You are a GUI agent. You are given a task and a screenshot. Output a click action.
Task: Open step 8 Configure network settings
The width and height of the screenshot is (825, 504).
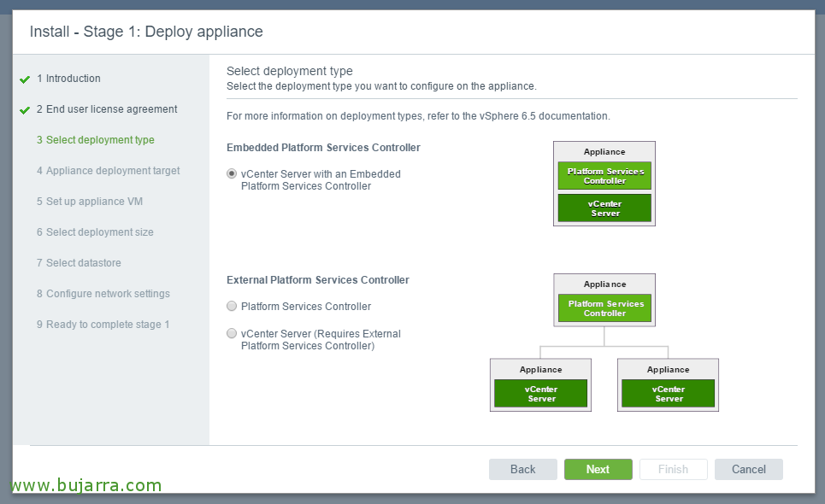click(x=108, y=294)
